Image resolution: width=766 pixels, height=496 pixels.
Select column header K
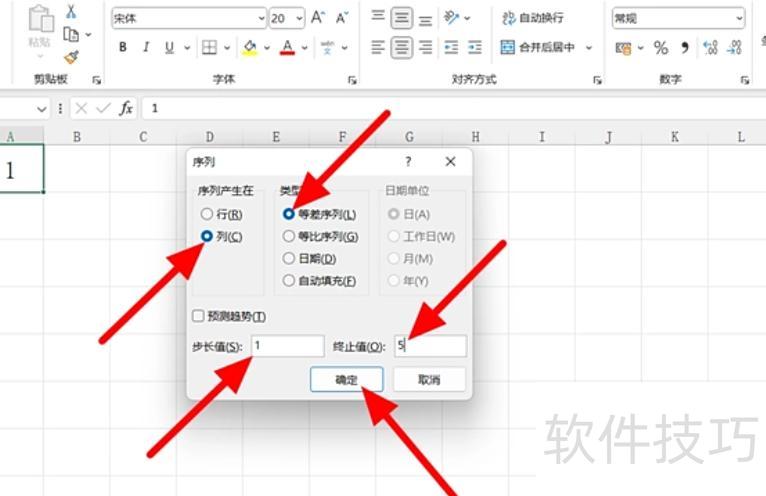674,137
